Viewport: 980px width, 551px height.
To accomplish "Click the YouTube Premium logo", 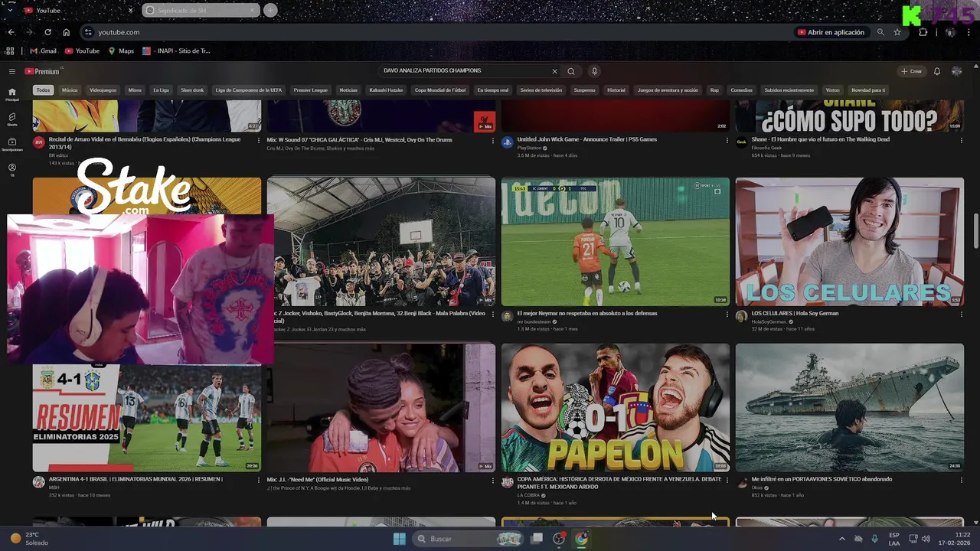I will click(x=41, y=71).
